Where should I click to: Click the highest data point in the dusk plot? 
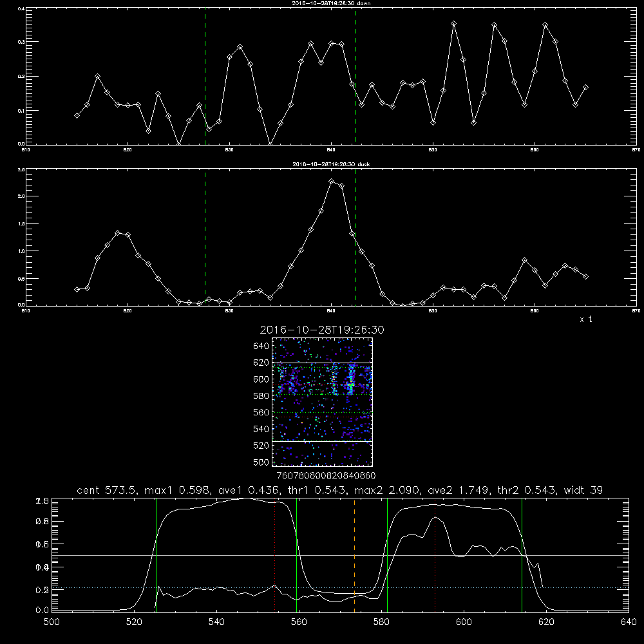click(x=332, y=181)
